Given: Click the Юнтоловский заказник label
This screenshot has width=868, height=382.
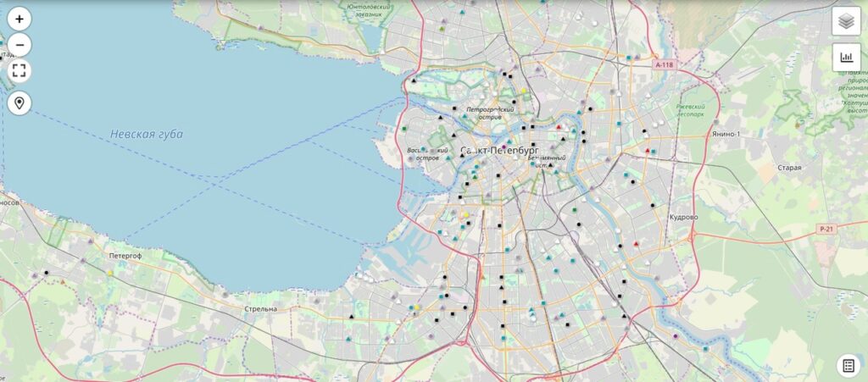Looking at the screenshot, I should click(369, 10).
